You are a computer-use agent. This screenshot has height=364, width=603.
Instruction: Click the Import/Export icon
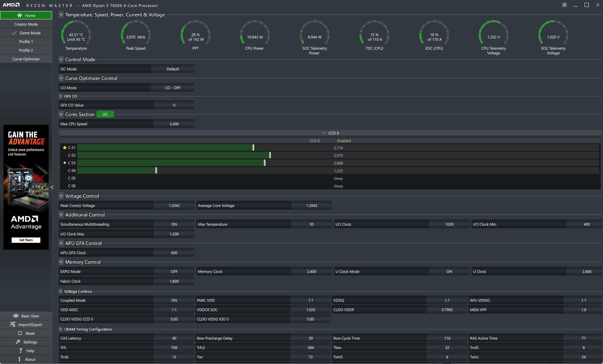point(13,324)
